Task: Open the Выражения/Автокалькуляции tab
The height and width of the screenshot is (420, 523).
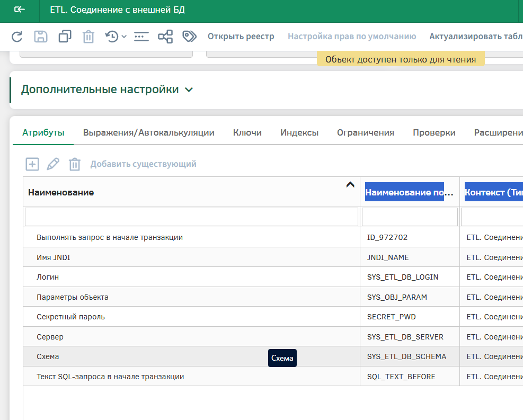Action: click(x=148, y=132)
